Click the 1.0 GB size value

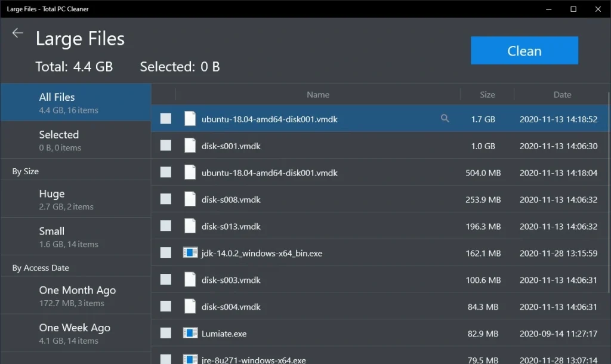[483, 146]
